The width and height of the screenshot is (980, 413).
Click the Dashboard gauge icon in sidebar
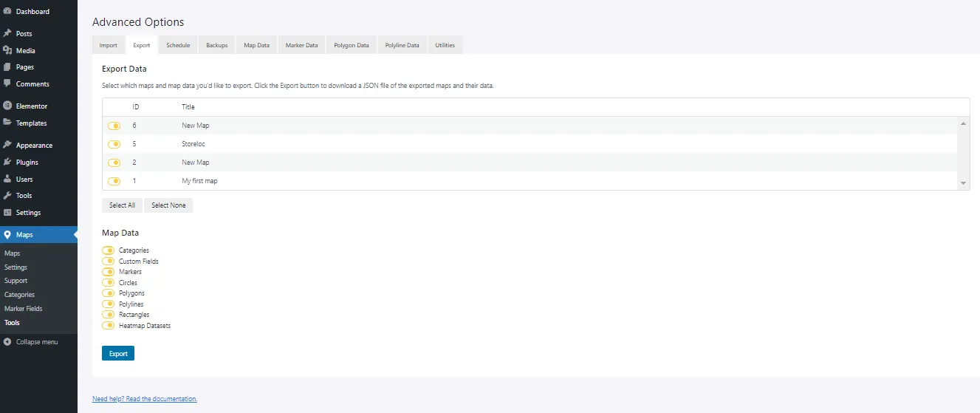point(7,12)
